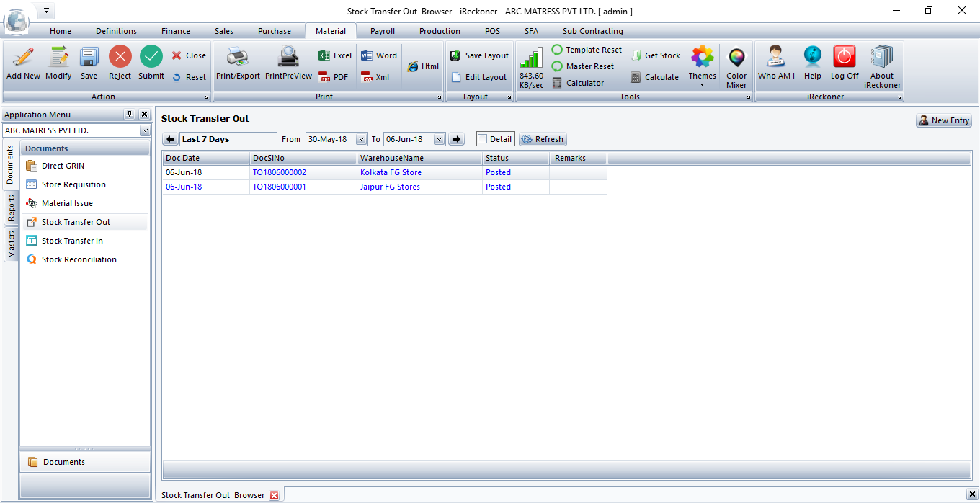
Task: Click the Add New pencil icon
Action: [23, 58]
